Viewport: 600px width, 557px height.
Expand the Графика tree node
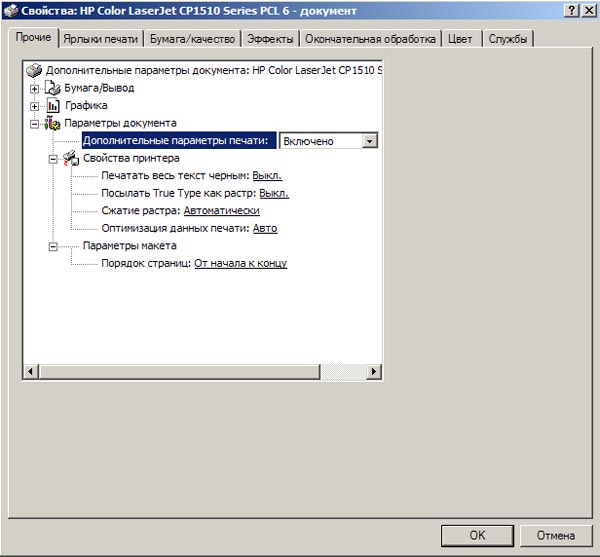pyautogui.click(x=34, y=106)
